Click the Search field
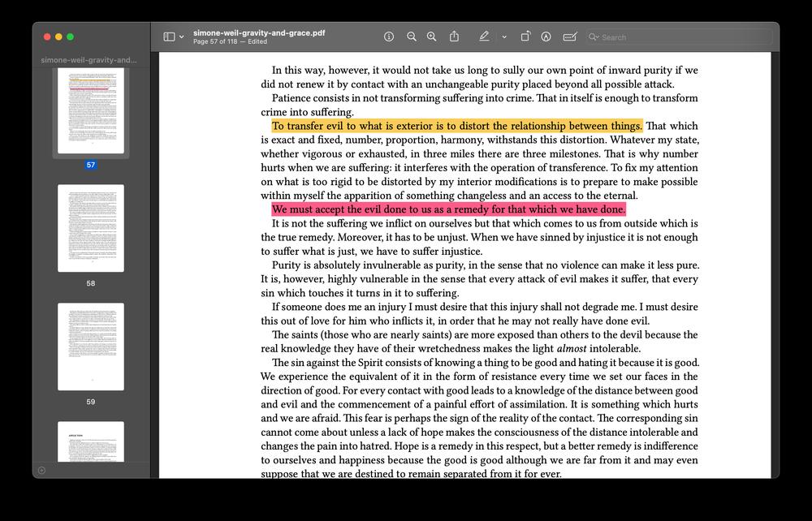Screen dimensions: 812x521 point(679,37)
